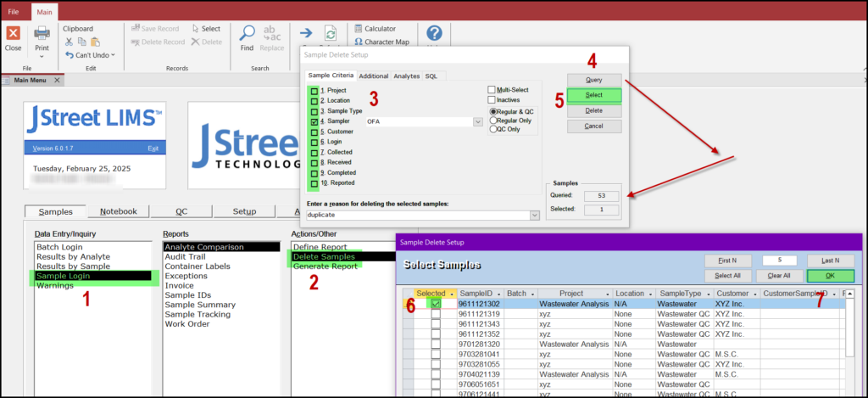Click the Last N button
The width and height of the screenshot is (868, 398).
click(x=831, y=261)
